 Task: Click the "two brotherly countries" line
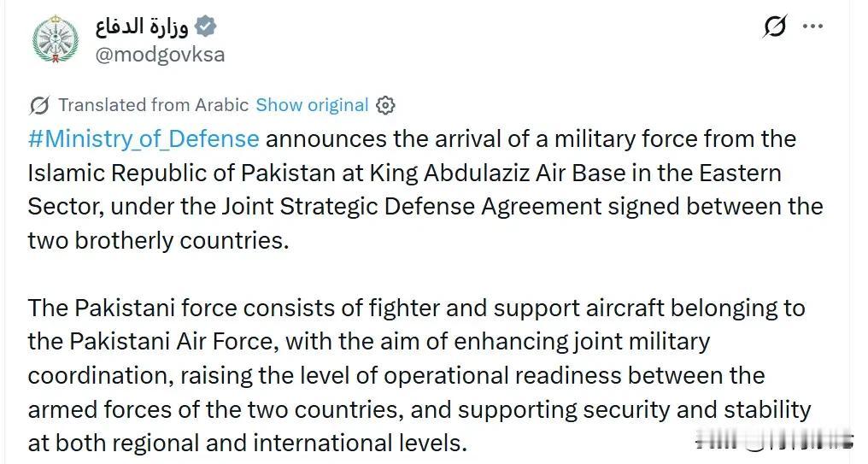[x=158, y=240]
